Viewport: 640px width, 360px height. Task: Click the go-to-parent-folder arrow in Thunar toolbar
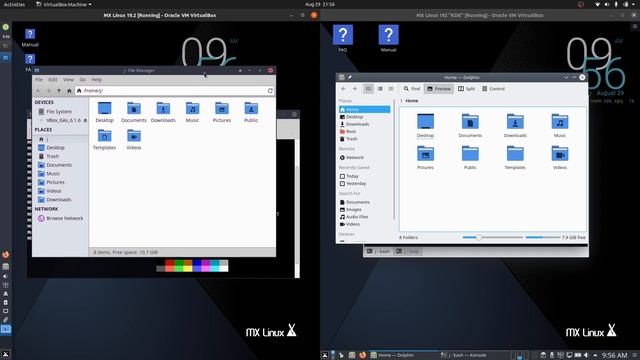point(59,91)
